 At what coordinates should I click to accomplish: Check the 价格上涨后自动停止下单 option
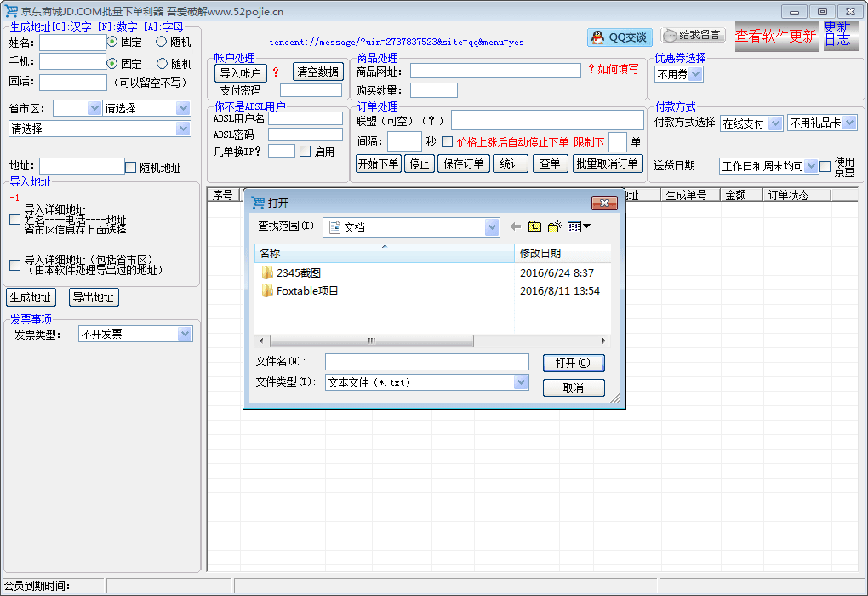coord(448,142)
